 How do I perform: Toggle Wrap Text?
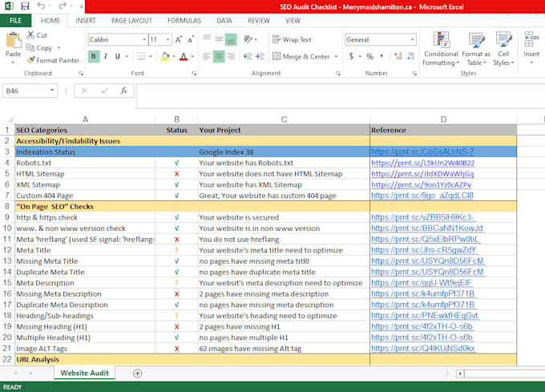[x=292, y=39]
